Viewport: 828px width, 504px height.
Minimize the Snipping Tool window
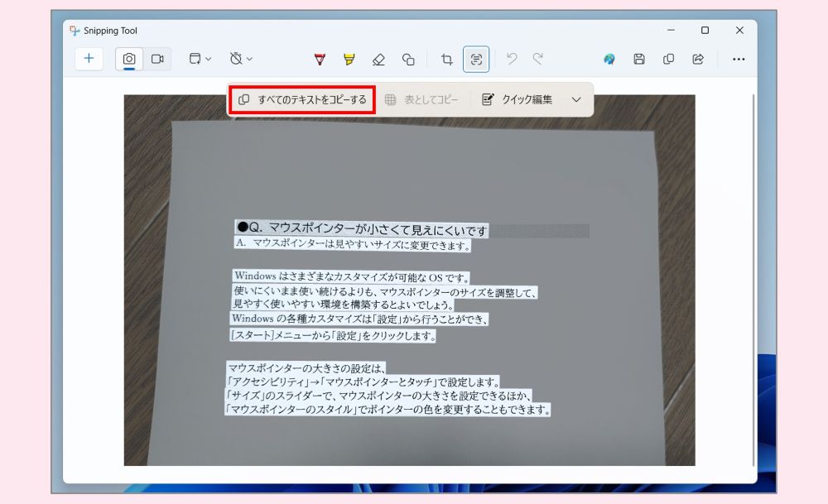[671, 31]
